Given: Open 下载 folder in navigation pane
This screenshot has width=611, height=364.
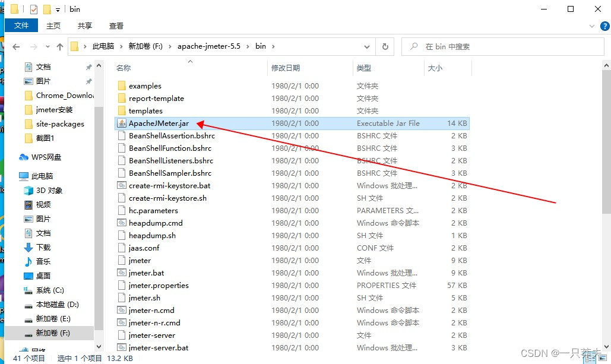Looking at the screenshot, I should 43,247.
